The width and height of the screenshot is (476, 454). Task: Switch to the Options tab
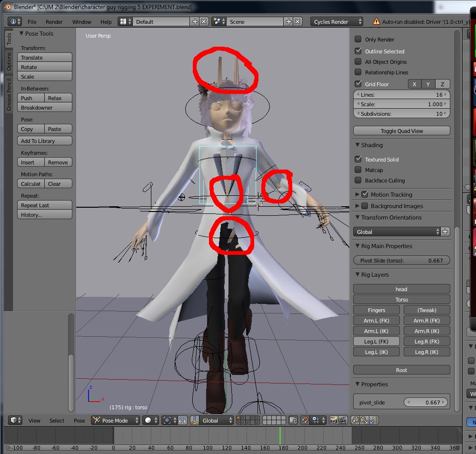tap(9, 61)
